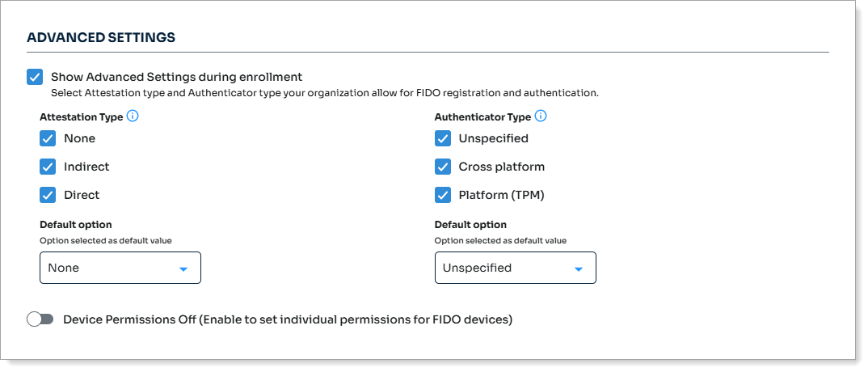Uncheck the Unspecified authenticator checkbox
Screen dimensions: 868x372
click(443, 138)
